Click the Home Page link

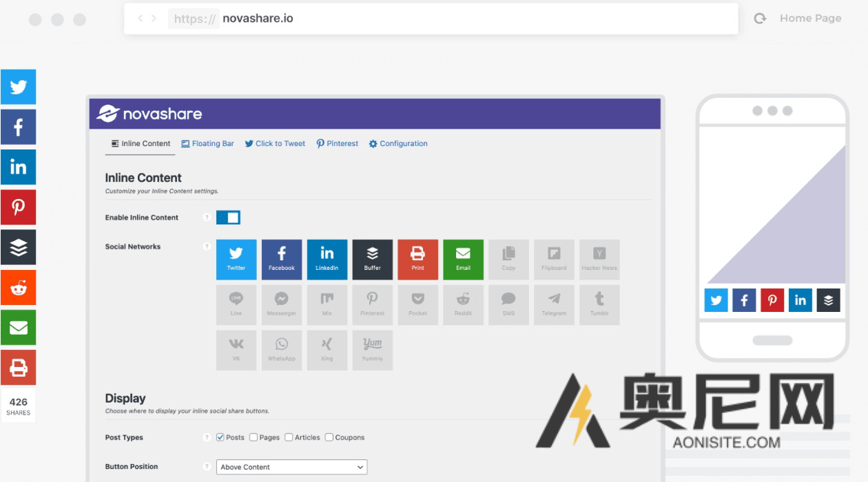[x=810, y=19]
